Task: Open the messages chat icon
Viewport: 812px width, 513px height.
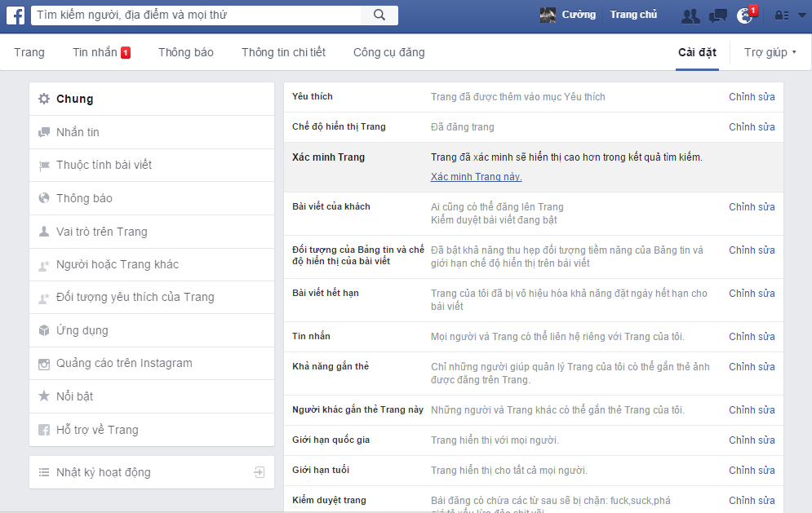Action: pos(718,15)
